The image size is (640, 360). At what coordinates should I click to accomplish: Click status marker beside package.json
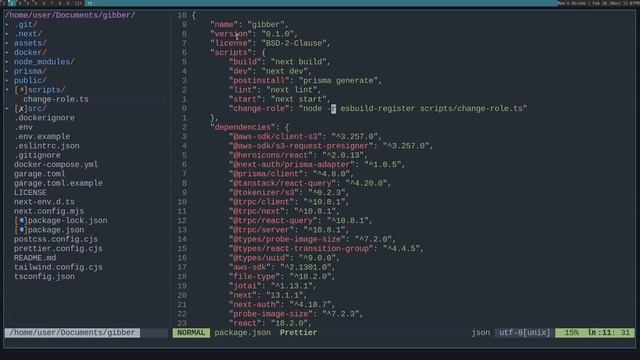pos(21,230)
